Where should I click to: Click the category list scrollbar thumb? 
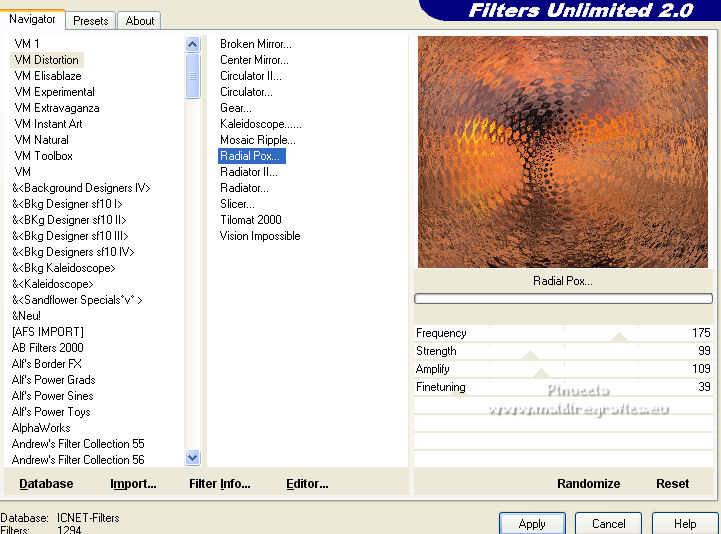193,76
